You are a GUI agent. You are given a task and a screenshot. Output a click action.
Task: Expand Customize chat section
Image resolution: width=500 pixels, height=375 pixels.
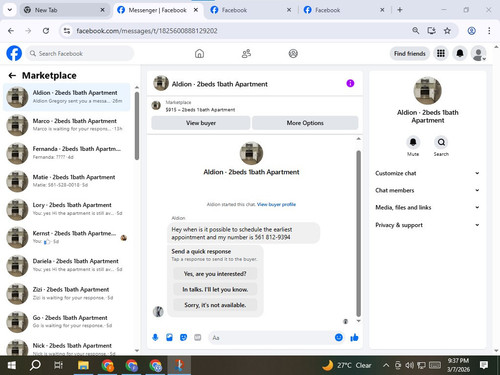[427, 173]
